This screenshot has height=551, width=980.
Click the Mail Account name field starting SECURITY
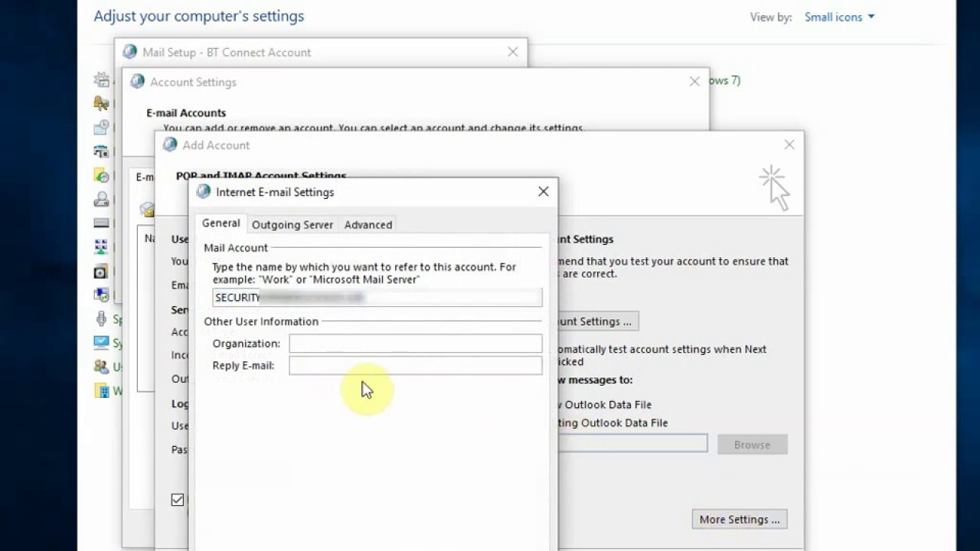pyautogui.click(x=377, y=298)
